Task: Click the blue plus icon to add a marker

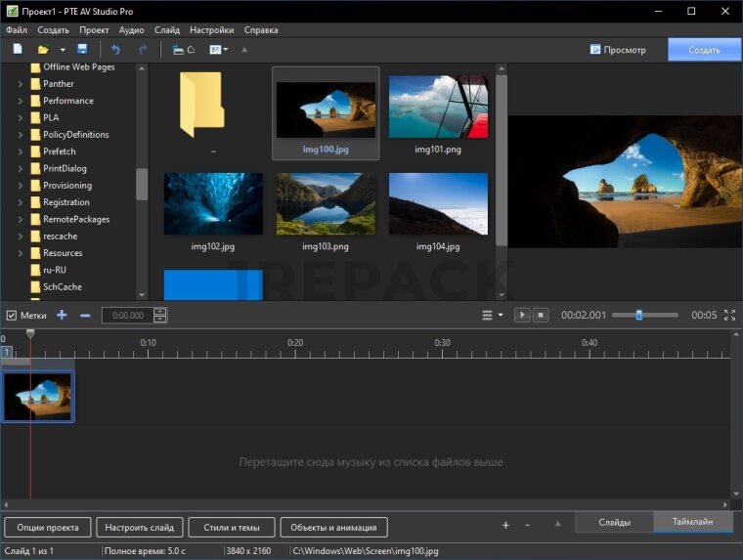Action: (62, 315)
